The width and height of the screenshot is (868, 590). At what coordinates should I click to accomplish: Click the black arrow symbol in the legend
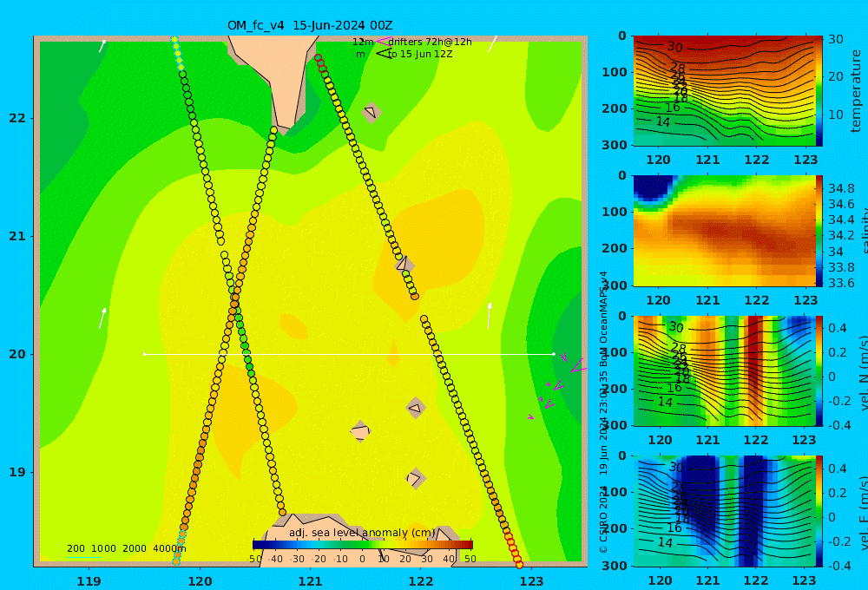[x=384, y=54]
